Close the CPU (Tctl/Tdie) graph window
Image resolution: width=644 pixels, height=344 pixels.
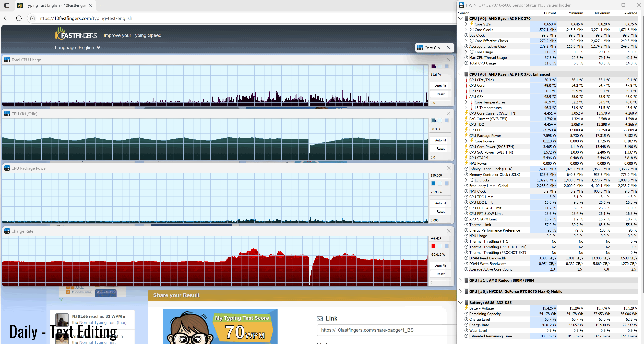(x=449, y=113)
